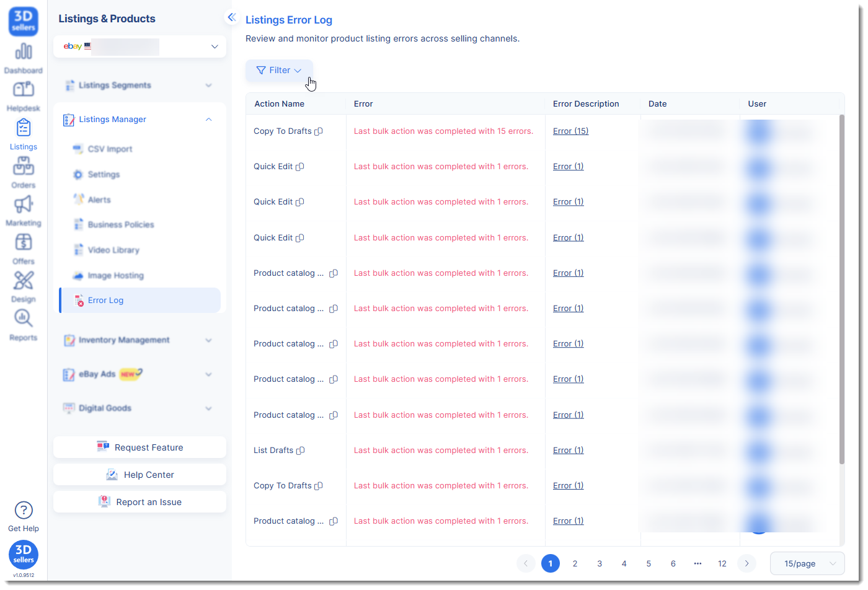Go to page 3 of the error log

pos(600,563)
